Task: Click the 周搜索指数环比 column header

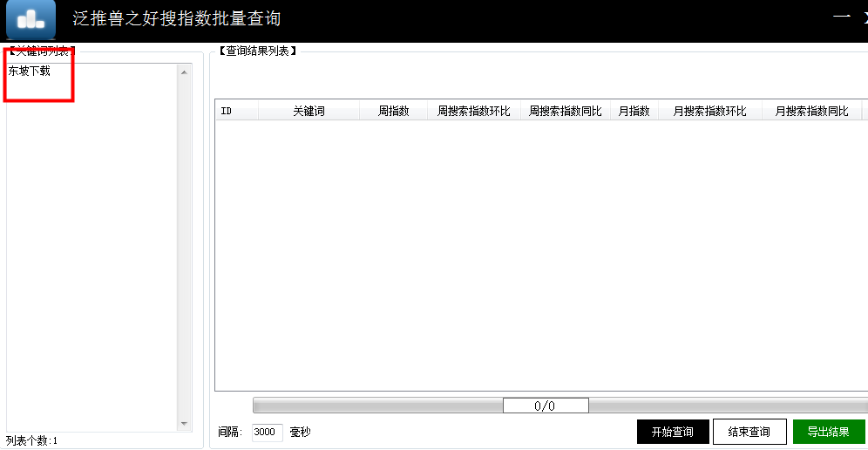Action: pyautogui.click(x=474, y=111)
